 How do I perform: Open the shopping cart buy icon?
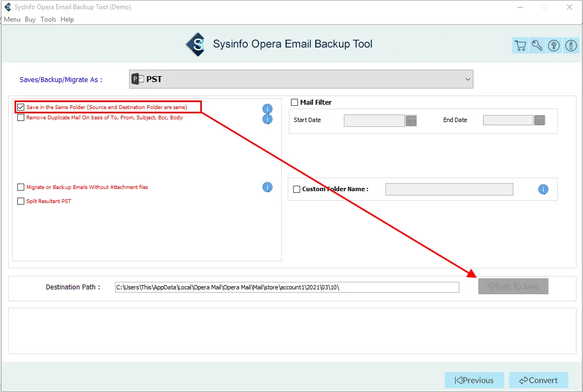tap(520, 45)
